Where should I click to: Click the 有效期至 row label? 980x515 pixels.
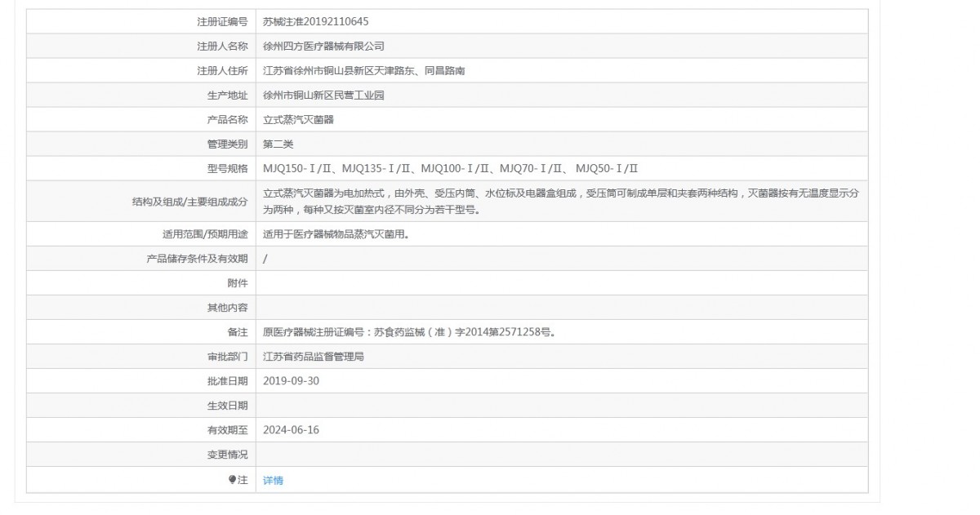click(227, 430)
